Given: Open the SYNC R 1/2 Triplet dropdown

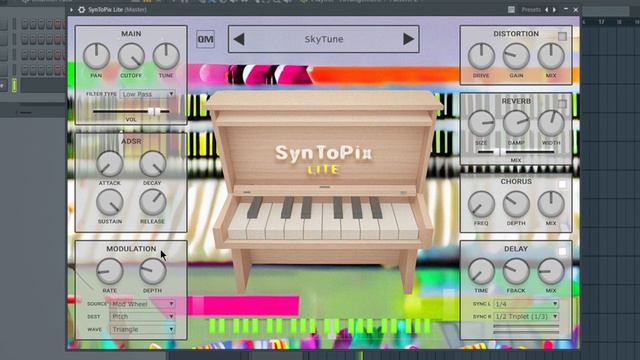Looking at the screenshot, I should [x=526, y=316].
